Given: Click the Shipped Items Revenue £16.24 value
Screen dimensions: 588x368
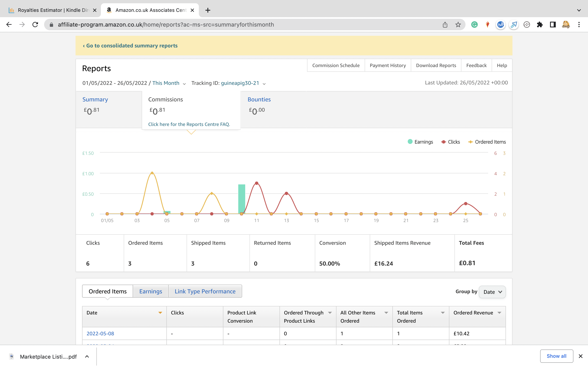Looking at the screenshot, I should pyautogui.click(x=383, y=264).
